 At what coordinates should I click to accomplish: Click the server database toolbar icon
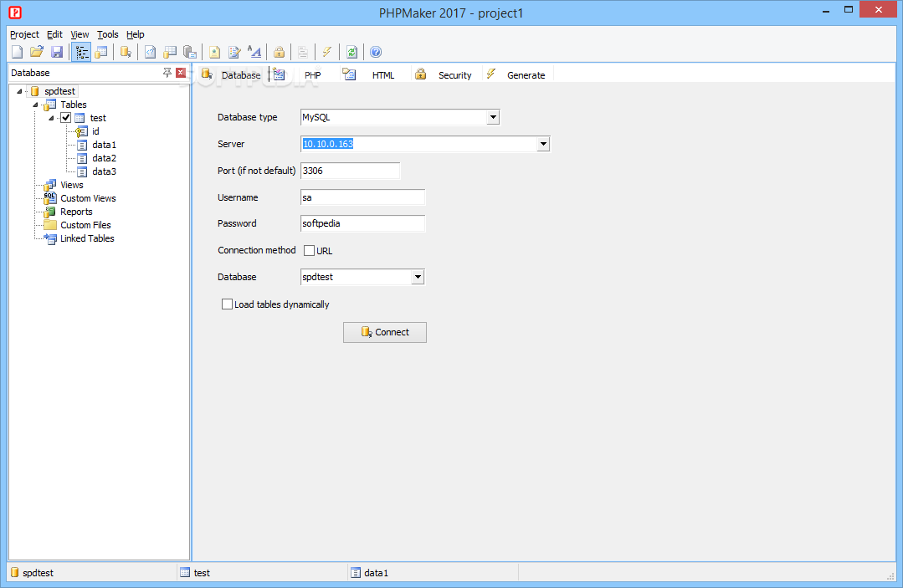point(189,53)
